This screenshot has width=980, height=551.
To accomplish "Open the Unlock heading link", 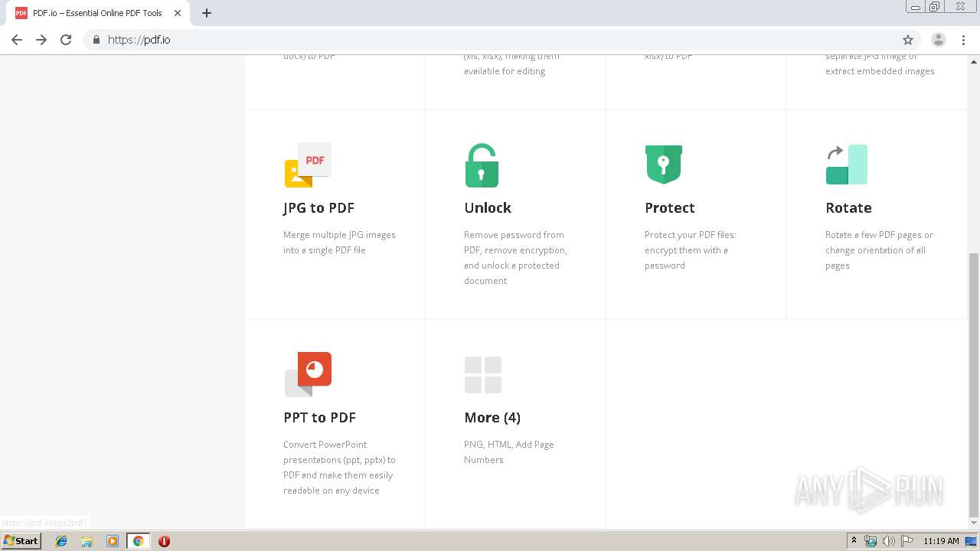I will 488,208.
